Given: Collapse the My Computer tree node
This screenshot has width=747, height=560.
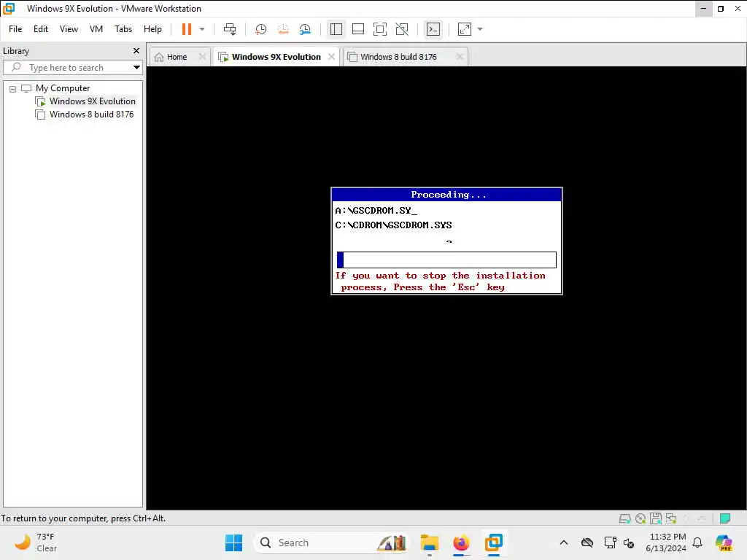Looking at the screenshot, I should (13, 88).
